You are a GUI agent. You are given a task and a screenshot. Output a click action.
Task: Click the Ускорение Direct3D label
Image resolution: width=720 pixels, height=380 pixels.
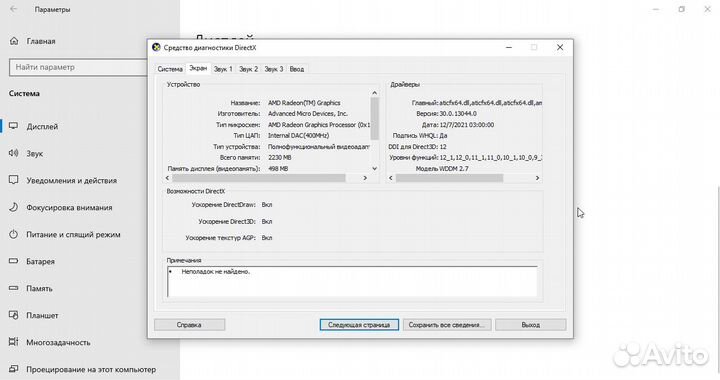click(226, 222)
